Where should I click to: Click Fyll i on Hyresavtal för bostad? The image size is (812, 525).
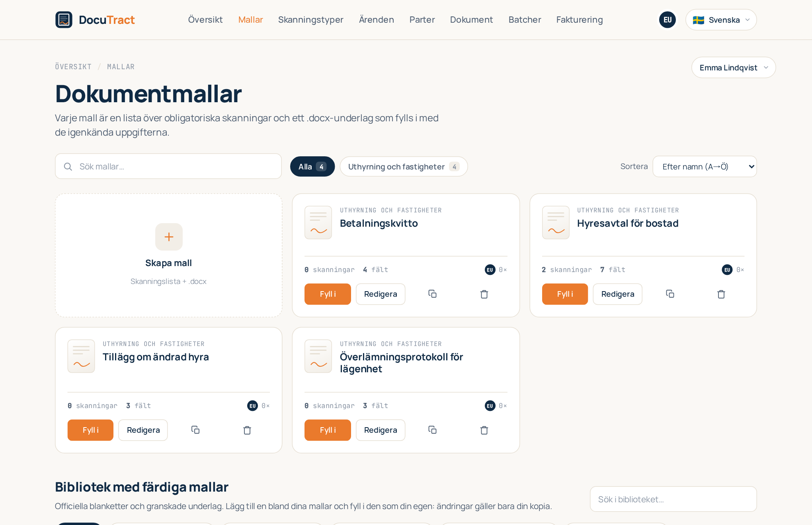565,294
